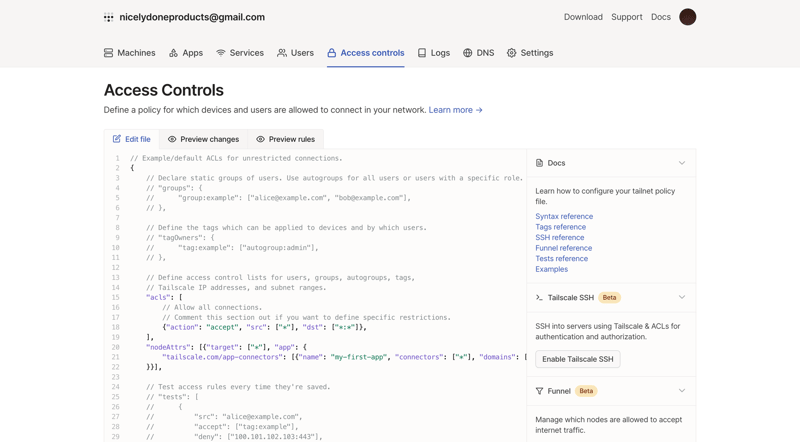Click the nicelydoneproducts@gmail.com account name
This screenshot has height=442, width=800.
[x=192, y=17]
